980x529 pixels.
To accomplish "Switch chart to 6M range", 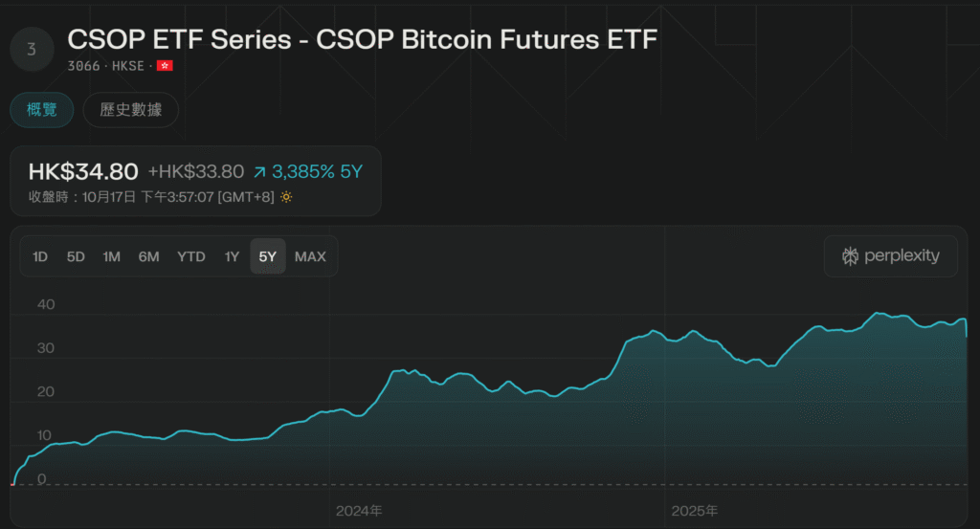I will tap(148, 256).
